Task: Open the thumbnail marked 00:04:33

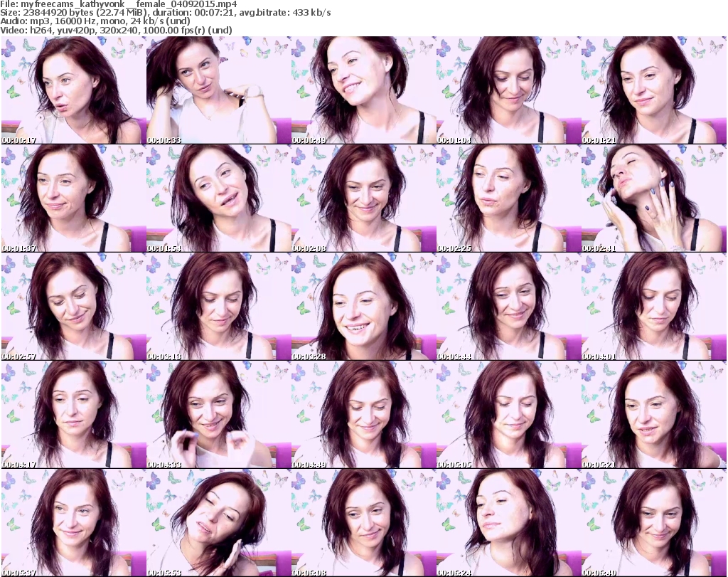Action: pos(219,415)
